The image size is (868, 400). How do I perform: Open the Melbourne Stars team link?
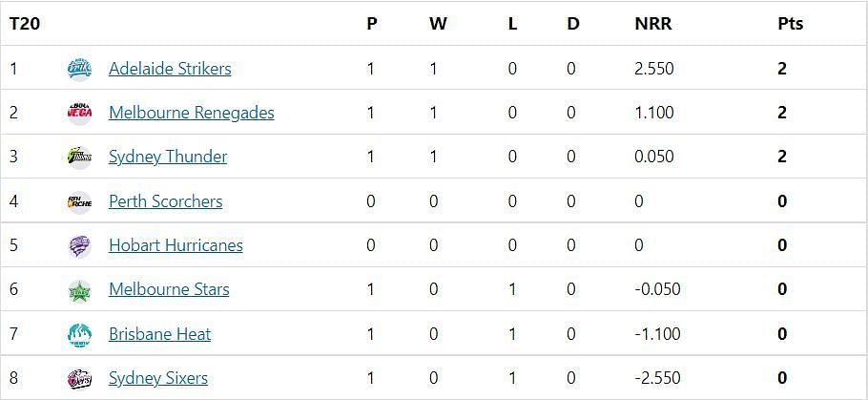169,290
